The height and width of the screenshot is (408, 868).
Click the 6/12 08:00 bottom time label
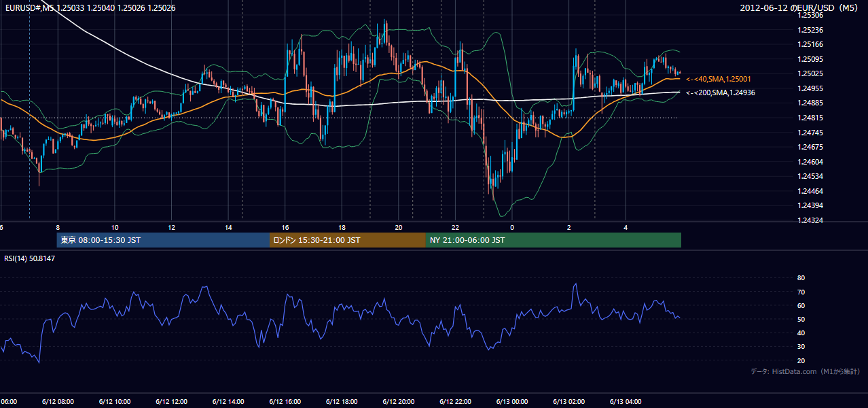(58, 402)
